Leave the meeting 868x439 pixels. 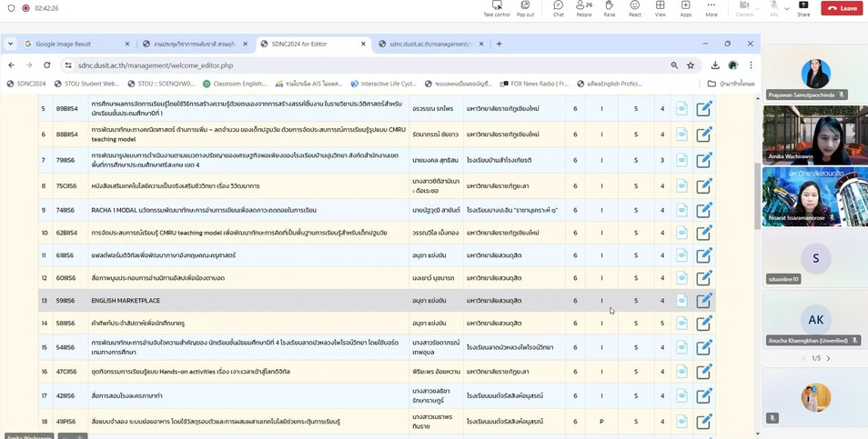click(842, 8)
